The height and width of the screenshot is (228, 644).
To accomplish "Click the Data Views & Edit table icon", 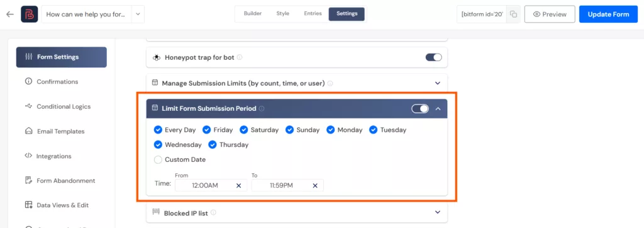I will tap(28, 205).
